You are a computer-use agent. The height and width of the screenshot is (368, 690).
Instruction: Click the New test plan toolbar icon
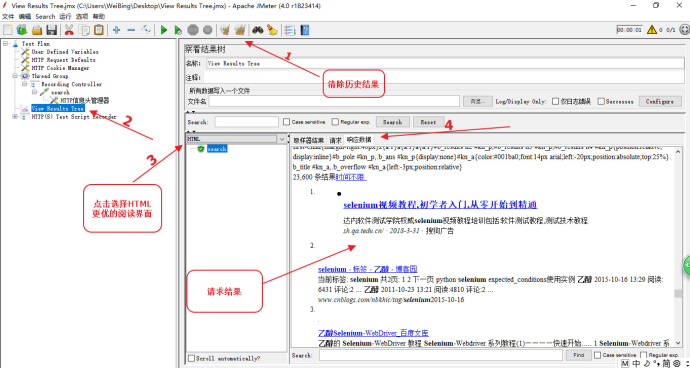[x=8, y=30]
